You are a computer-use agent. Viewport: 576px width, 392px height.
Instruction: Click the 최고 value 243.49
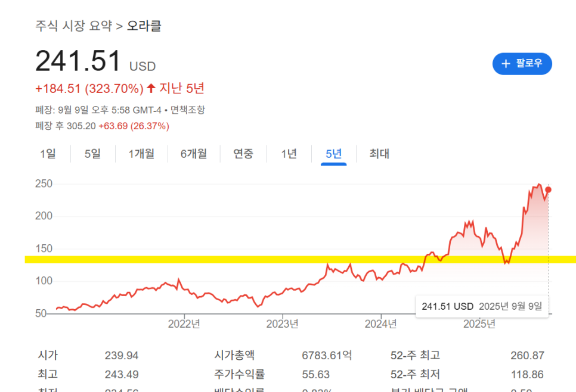coord(122,374)
